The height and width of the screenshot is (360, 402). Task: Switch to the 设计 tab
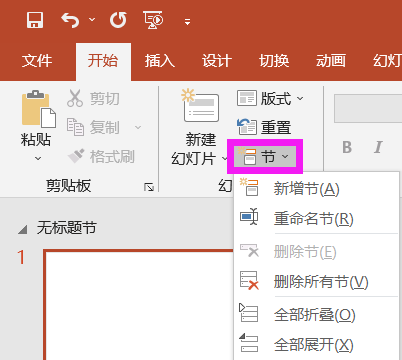pyautogui.click(x=217, y=61)
